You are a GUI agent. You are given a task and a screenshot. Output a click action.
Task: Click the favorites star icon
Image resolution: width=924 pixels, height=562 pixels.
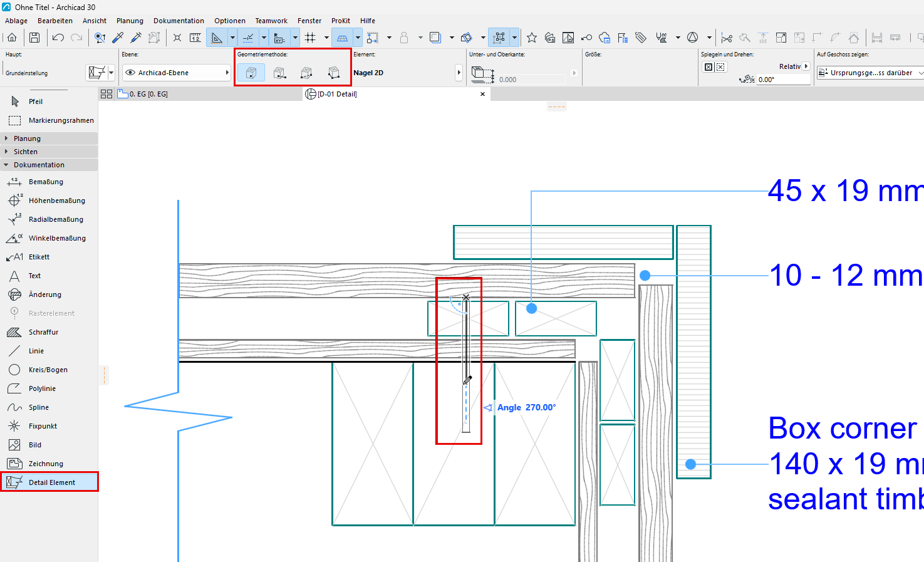coord(532,38)
